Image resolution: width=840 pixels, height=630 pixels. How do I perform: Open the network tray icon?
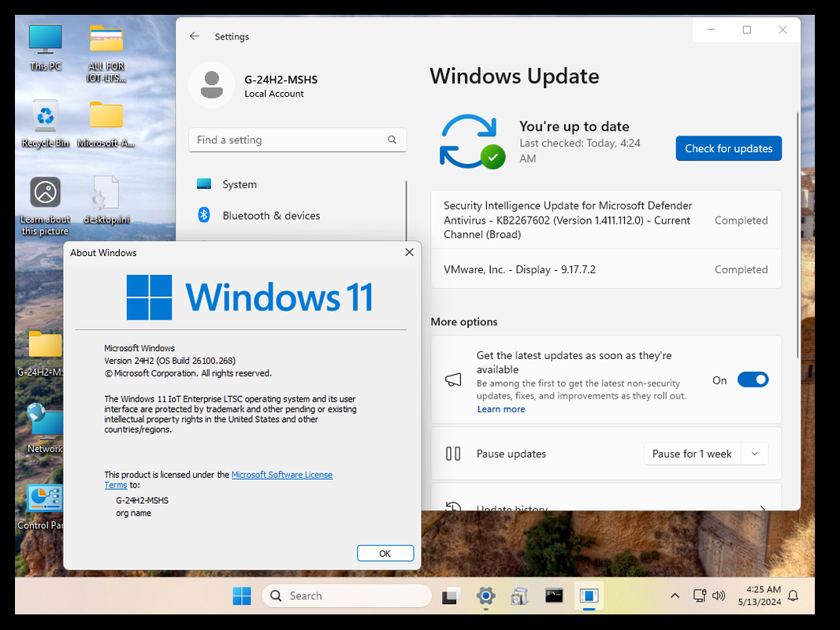(700, 595)
